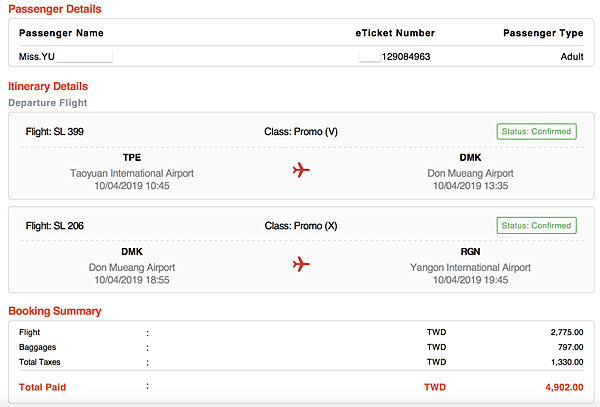The width and height of the screenshot is (600, 407).
Task: Click the eTicket number 129084963
Action: (406, 57)
